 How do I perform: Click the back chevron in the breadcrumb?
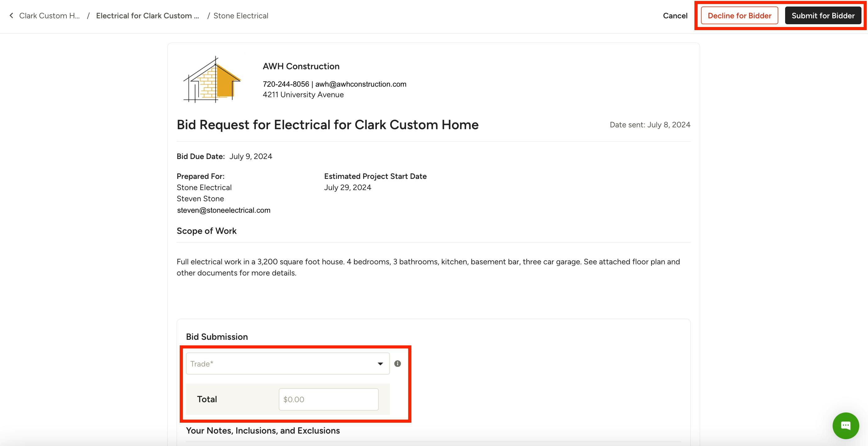(11, 16)
